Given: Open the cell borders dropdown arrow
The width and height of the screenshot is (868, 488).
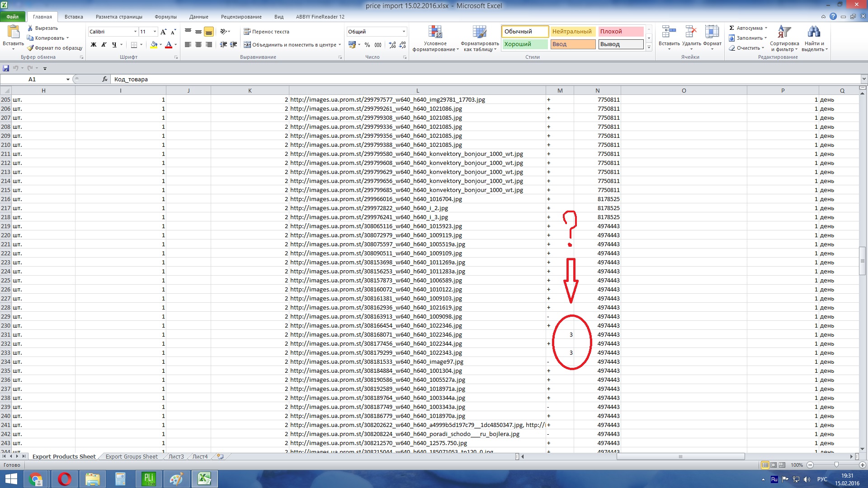Looking at the screenshot, I should [141, 45].
